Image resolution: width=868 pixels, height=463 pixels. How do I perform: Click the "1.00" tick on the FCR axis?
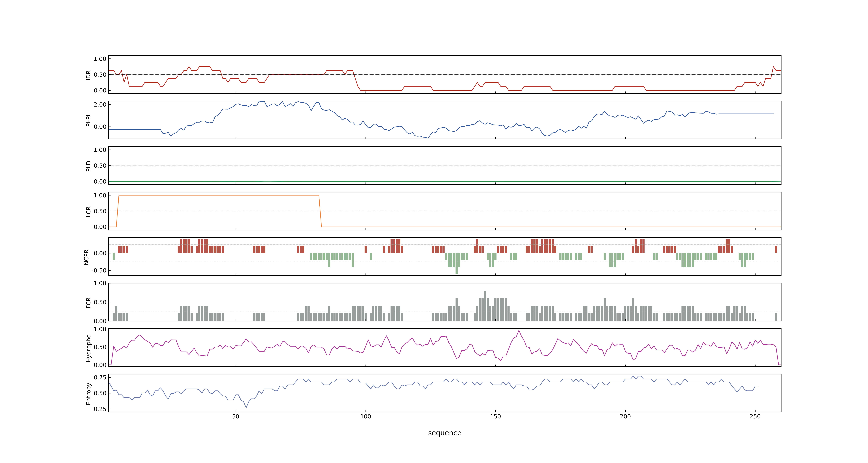(100, 283)
